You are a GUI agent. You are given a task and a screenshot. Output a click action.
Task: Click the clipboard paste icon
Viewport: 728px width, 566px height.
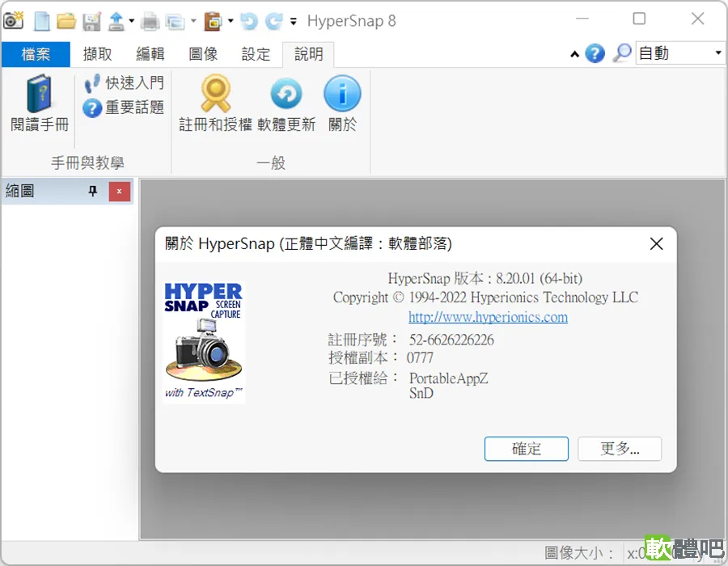(213, 21)
